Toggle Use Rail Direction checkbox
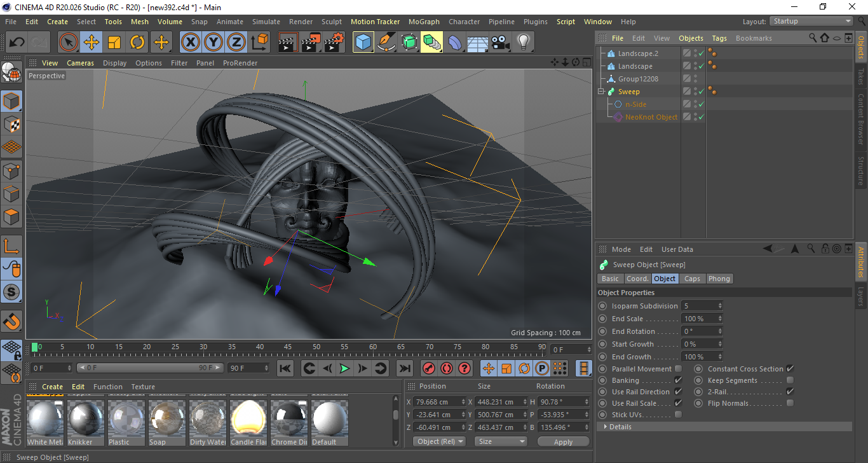This screenshot has width=868, height=463. click(679, 392)
